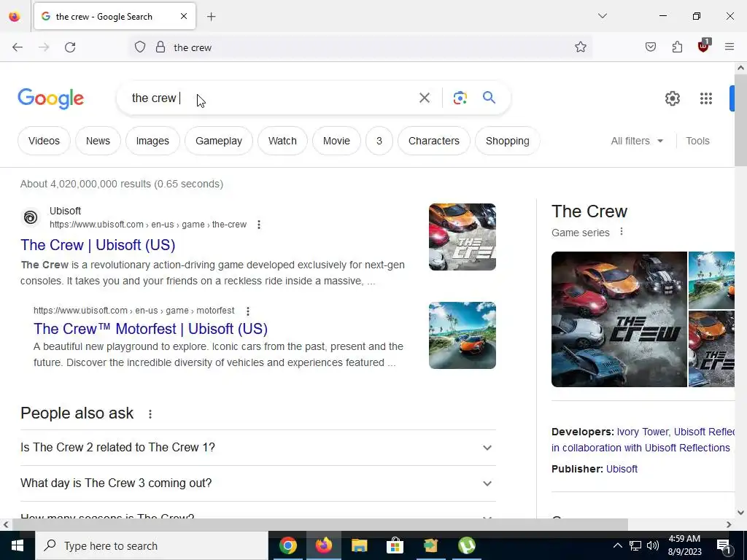Open File Explorer from taskbar
Image resolution: width=747 pixels, height=560 pixels.
tap(359, 545)
